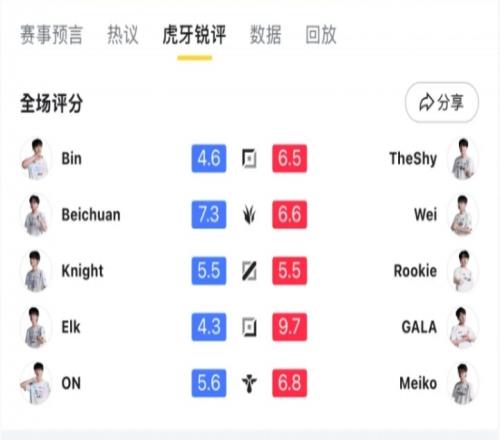The width and height of the screenshot is (500, 440).
Task: Tap GALA's 9.7 rating badge
Action: [x=289, y=327]
